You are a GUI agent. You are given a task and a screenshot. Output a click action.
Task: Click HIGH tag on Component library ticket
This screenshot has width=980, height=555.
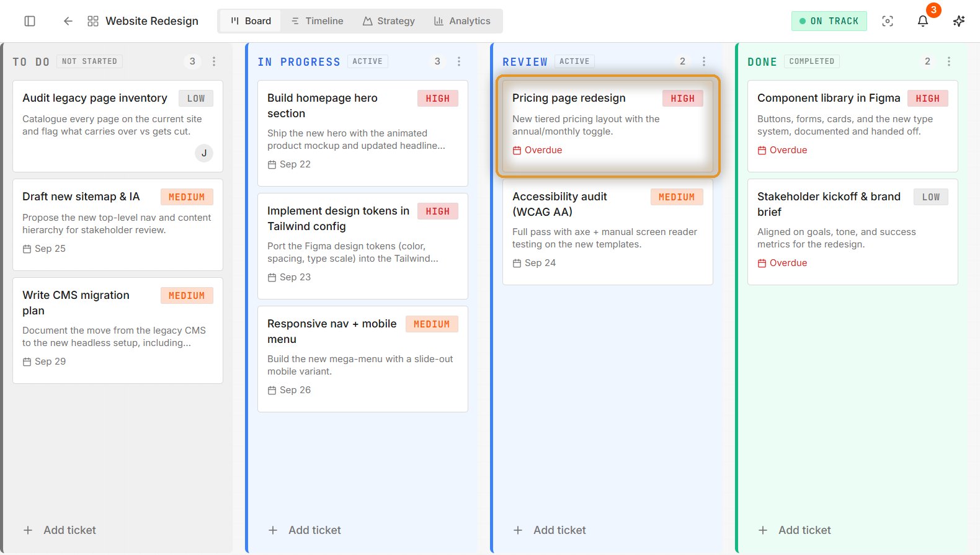click(x=928, y=99)
